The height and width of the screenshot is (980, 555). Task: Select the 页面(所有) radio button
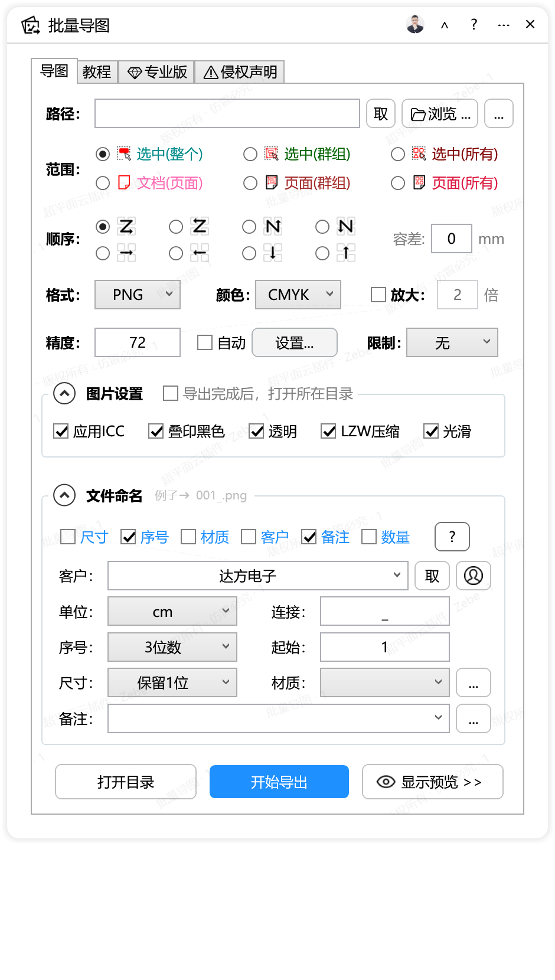coord(398,183)
